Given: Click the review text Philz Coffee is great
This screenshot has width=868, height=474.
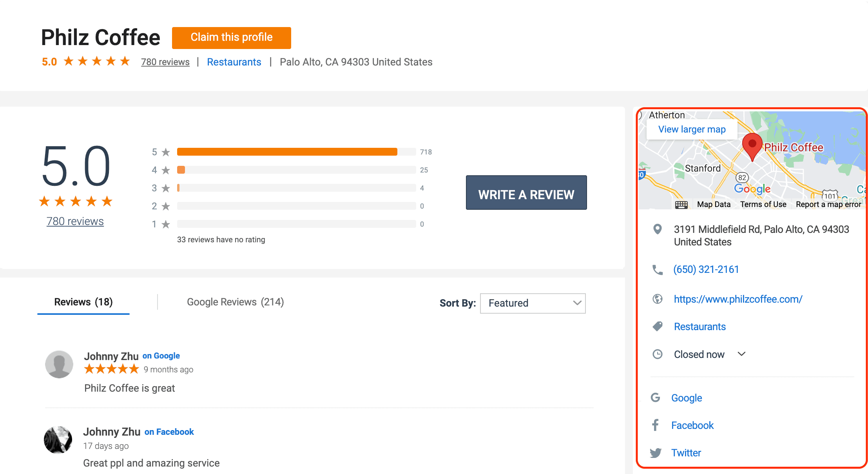Looking at the screenshot, I should coord(130,388).
